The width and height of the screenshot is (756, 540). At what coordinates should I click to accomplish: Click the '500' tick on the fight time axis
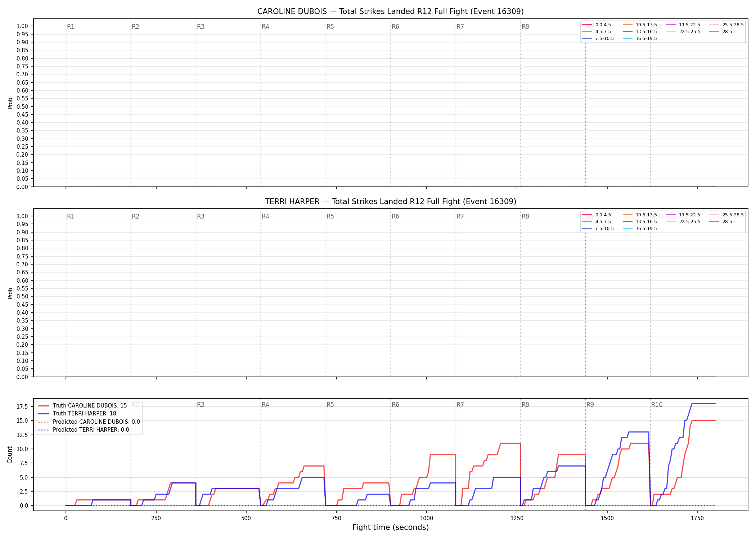[x=246, y=518]
